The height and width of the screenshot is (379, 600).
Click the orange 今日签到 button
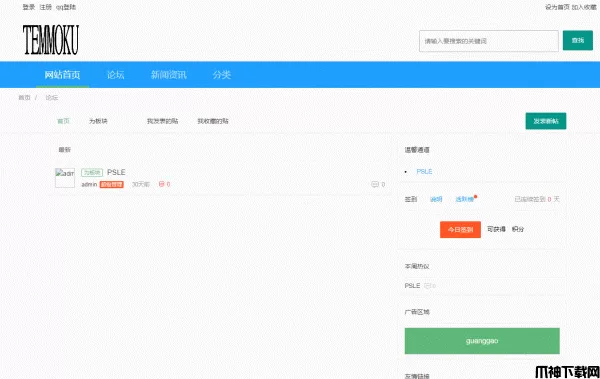tap(460, 230)
